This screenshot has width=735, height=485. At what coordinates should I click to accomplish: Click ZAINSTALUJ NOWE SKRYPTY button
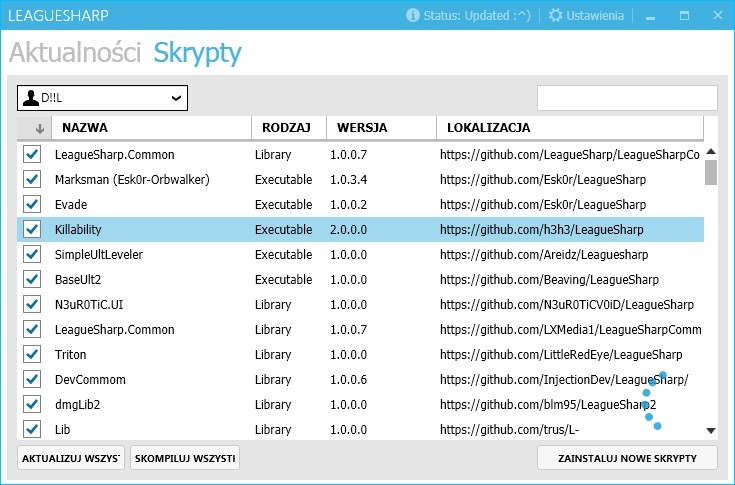(x=627, y=458)
